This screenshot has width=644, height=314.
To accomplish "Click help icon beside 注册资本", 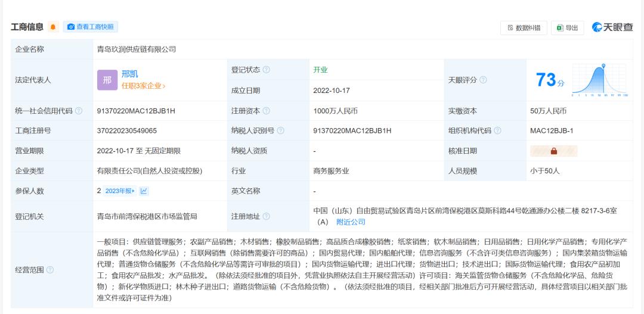I will click(267, 111).
